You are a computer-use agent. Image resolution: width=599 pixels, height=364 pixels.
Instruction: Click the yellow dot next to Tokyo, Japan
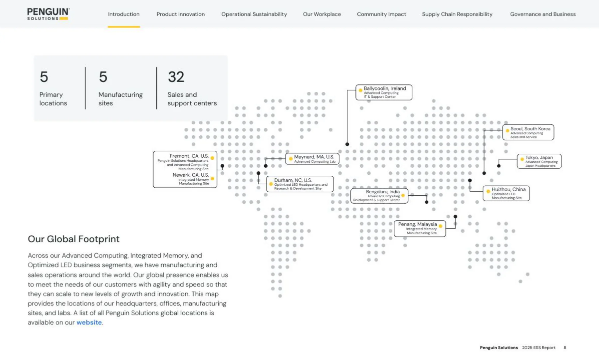point(522,159)
